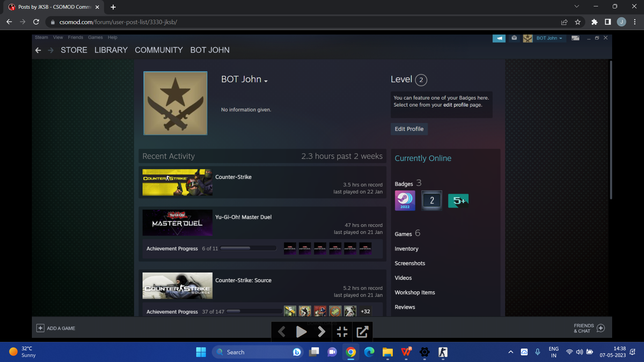
Task: Open the Inventory link
Action: pyautogui.click(x=406, y=249)
